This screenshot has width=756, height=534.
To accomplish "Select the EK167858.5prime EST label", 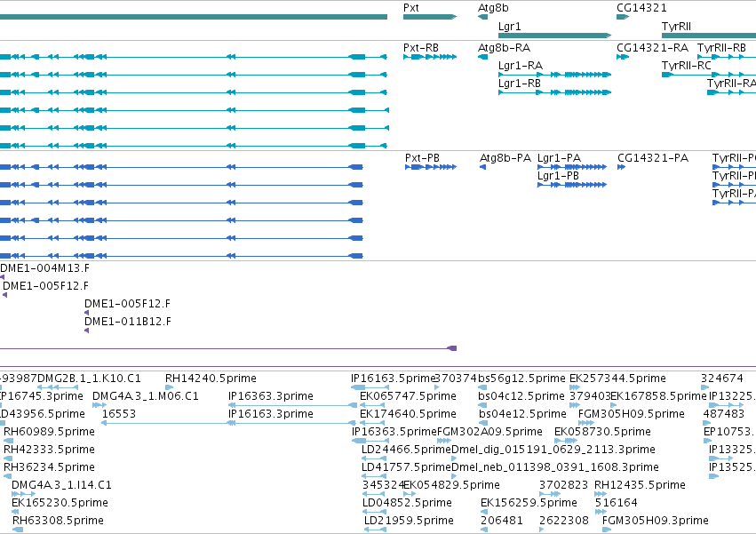I will click(x=658, y=396).
